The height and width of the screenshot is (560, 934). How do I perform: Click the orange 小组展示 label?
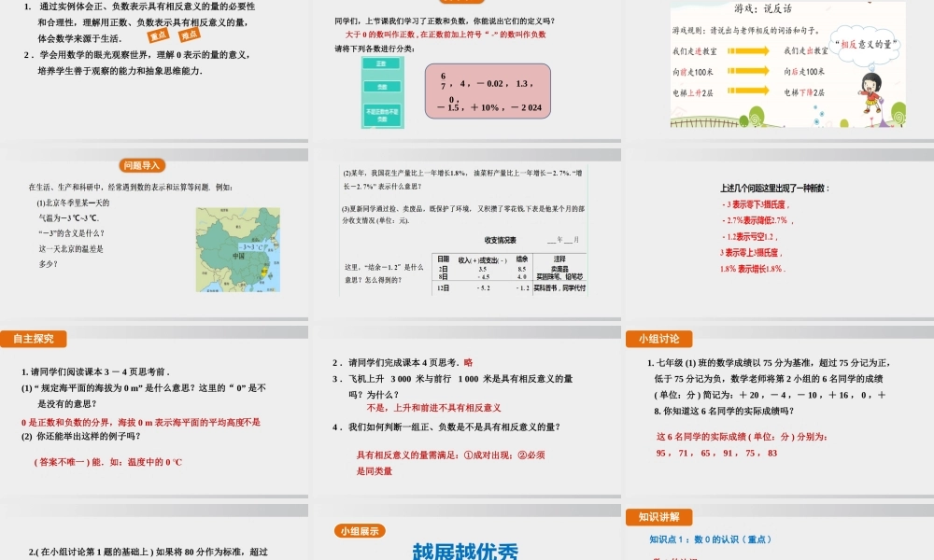coord(360,531)
